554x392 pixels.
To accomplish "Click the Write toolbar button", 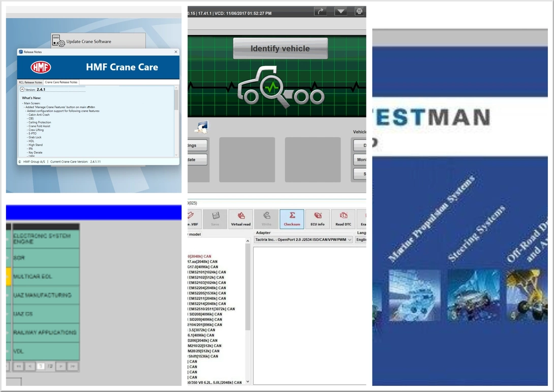I will click(266, 219).
